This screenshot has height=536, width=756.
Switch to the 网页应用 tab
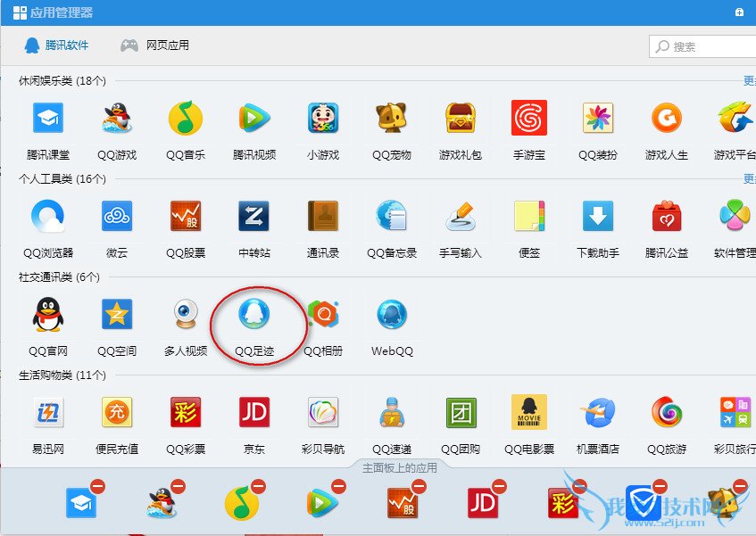pos(154,45)
